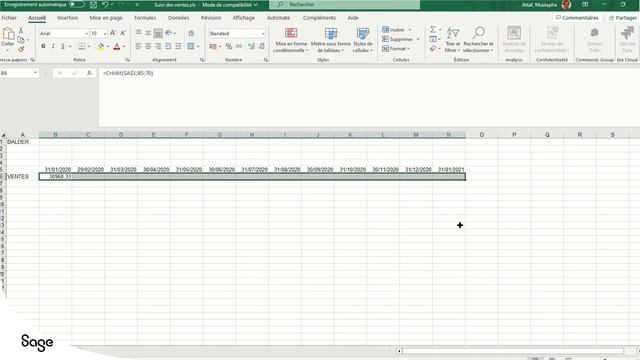The width and height of the screenshot is (640, 360).
Task: Click the decrease decimal places icon
Action: (262, 47)
